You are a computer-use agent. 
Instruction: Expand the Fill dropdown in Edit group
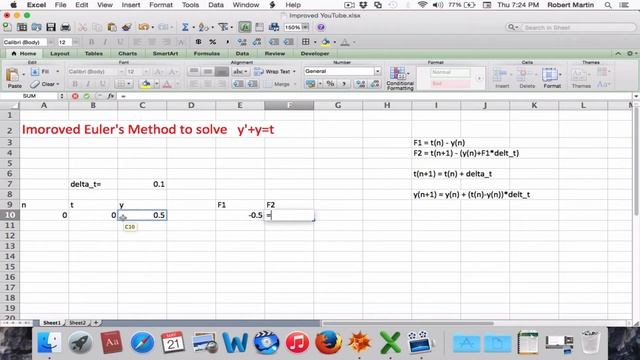58,71
